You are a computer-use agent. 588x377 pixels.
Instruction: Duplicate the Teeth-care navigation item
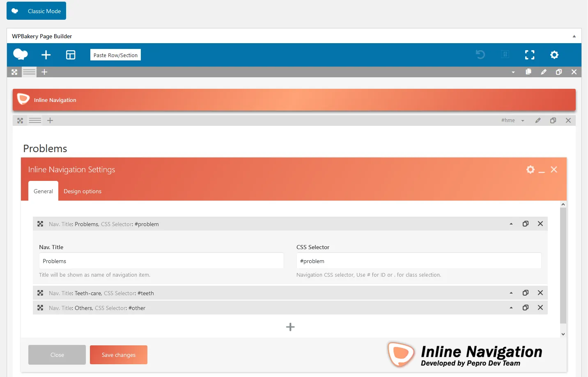[x=526, y=293]
